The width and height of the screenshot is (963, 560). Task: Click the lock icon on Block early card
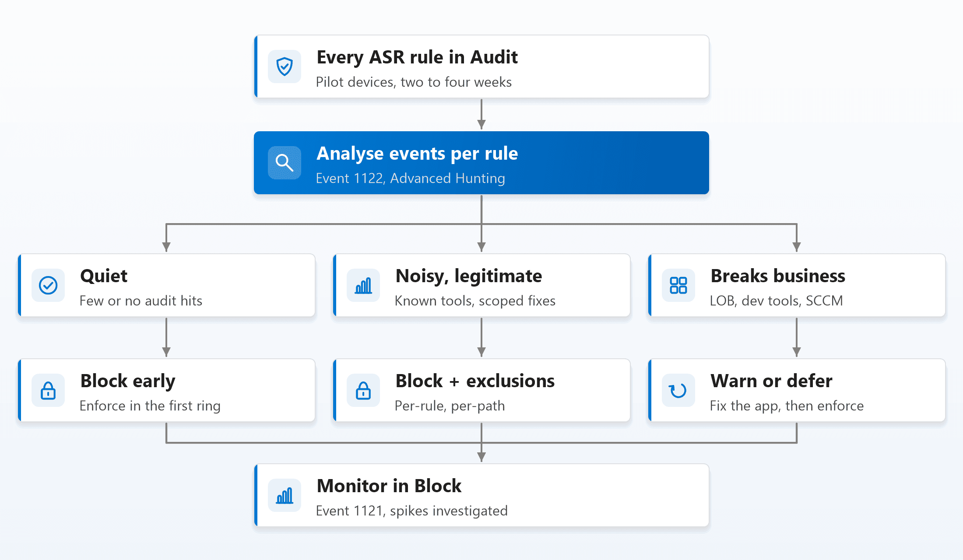pos(48,390)
